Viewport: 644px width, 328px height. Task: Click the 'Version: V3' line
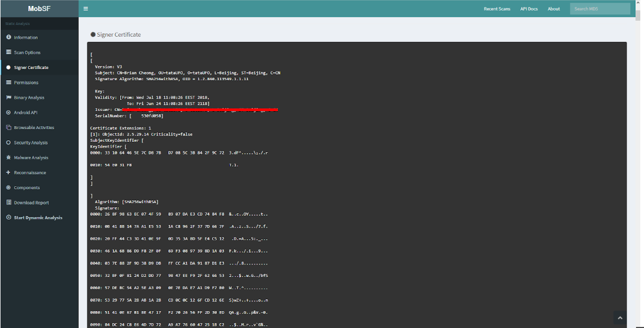(108, 67)
